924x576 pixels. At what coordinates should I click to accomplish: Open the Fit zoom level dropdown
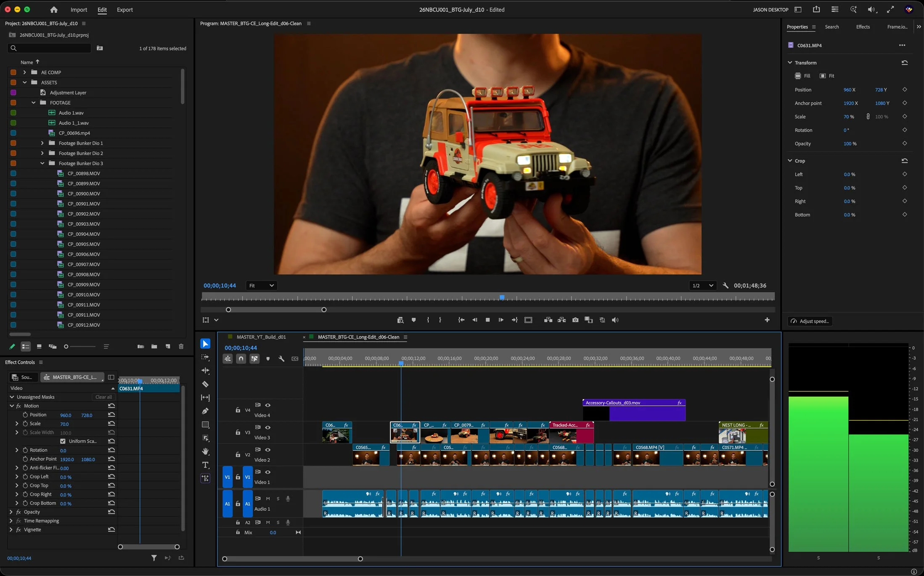[x=261, y=286]
